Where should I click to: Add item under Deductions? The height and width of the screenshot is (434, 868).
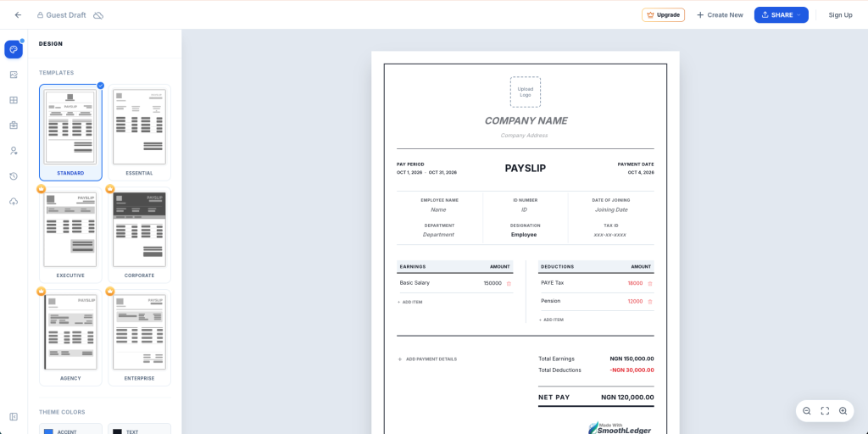pos(551,320)
